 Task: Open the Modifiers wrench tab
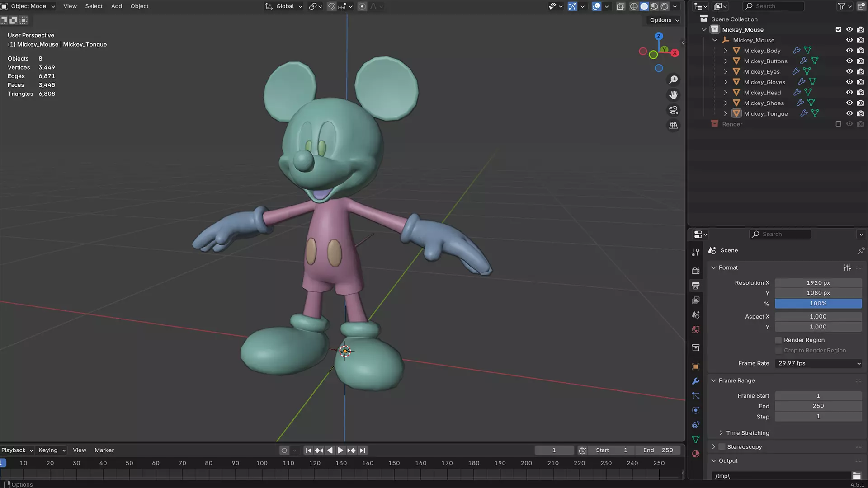(x=696, y=381)
